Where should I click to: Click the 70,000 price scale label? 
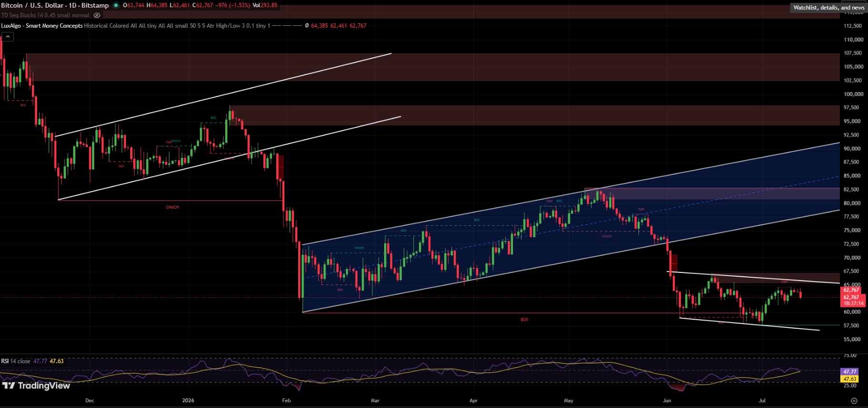pos(852,258)
